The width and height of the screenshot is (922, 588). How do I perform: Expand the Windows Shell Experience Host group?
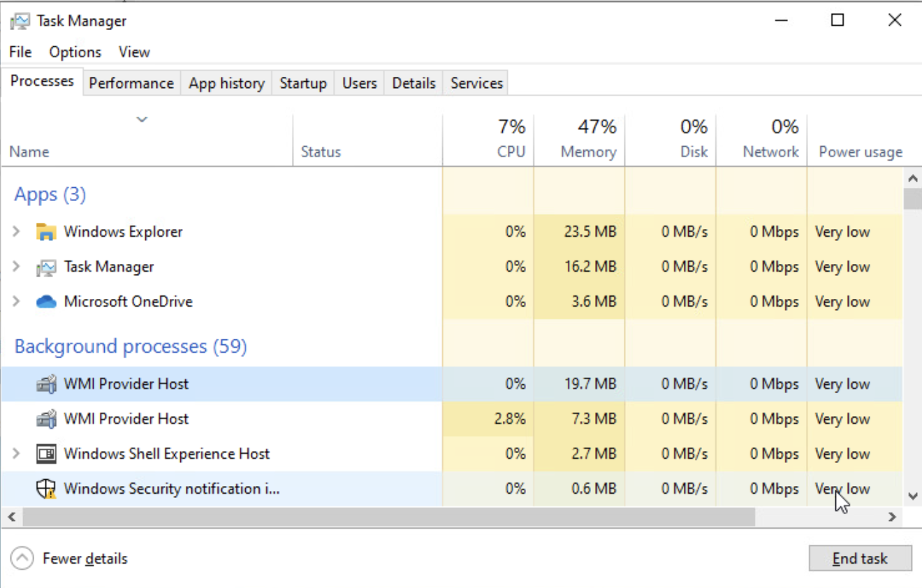point(17,453)
